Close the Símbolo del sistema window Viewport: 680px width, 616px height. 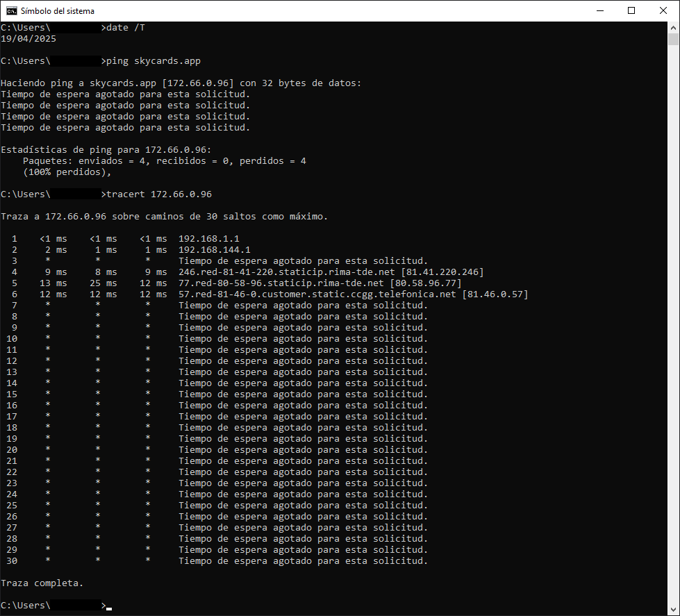click(x=663, y=10)
